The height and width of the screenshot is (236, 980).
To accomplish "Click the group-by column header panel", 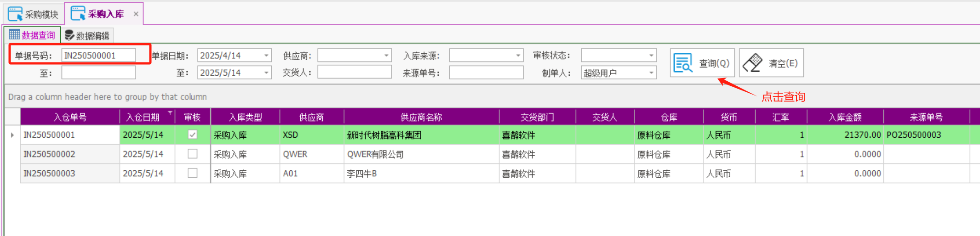I will point(492,96).
